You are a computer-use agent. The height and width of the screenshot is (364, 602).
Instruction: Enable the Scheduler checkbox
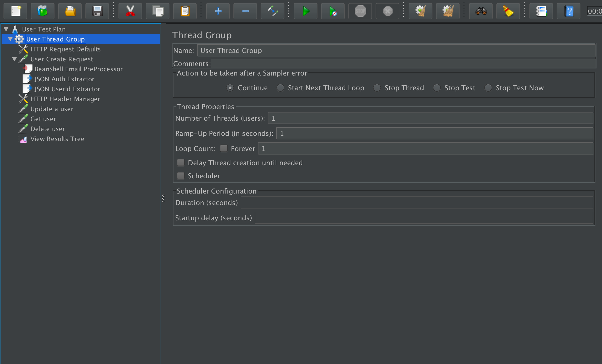point(181,176)
